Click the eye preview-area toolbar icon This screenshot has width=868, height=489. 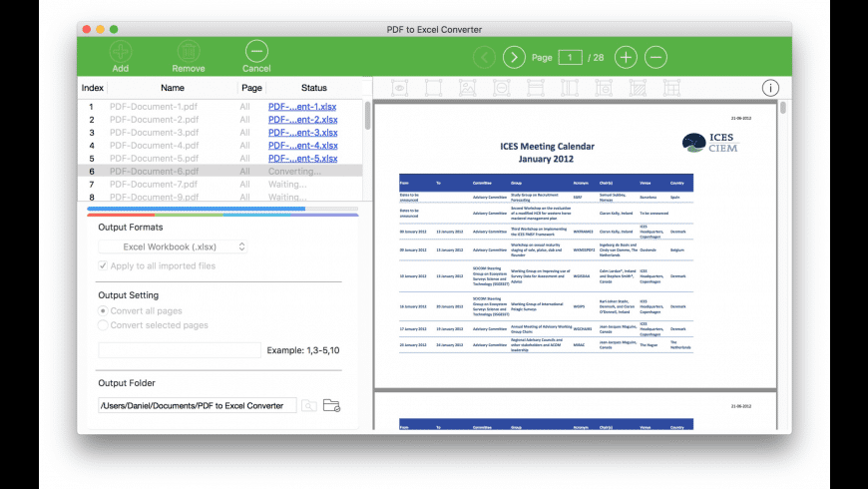(399, 88)
